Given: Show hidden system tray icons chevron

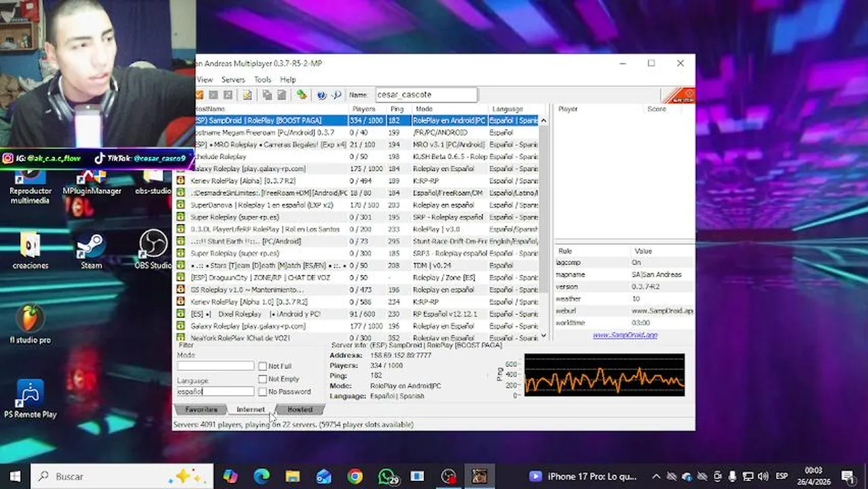Looking at the screenshot, I should (x=655, y=476).
